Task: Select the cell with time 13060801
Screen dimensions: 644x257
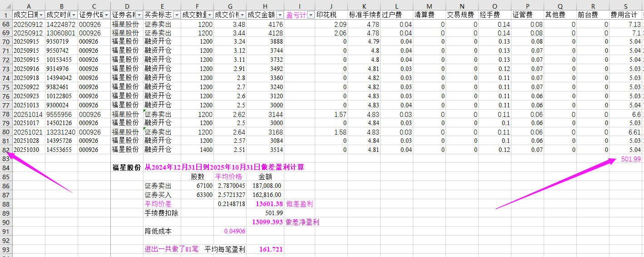Action: (x=61, y=33)
